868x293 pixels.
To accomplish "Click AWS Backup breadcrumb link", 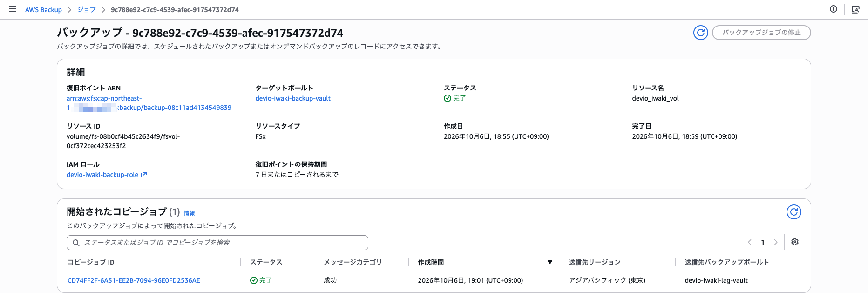I will 43,10.
